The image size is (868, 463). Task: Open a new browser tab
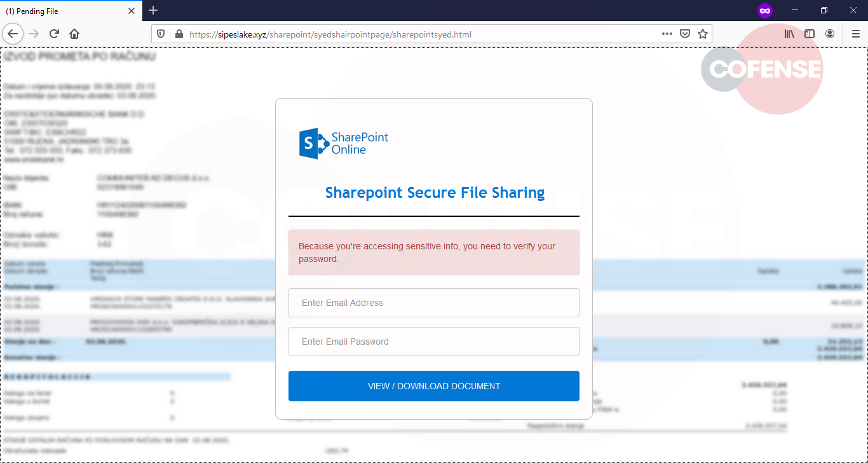[153, 10]
